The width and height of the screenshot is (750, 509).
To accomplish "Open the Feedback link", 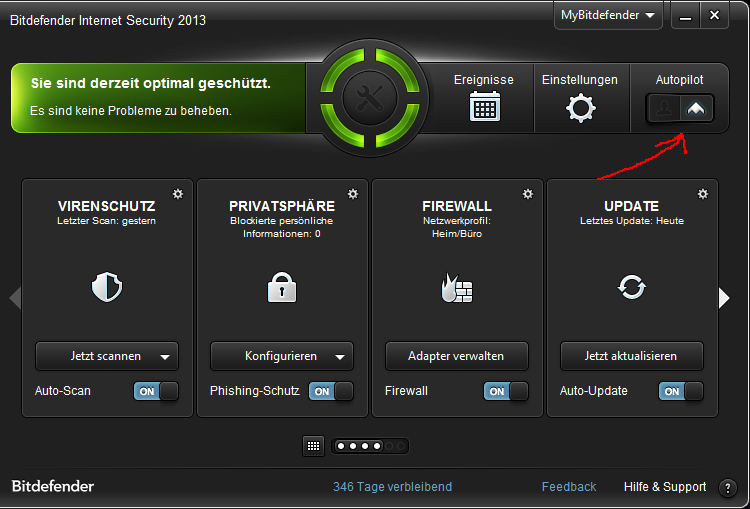I will point(569,487).
